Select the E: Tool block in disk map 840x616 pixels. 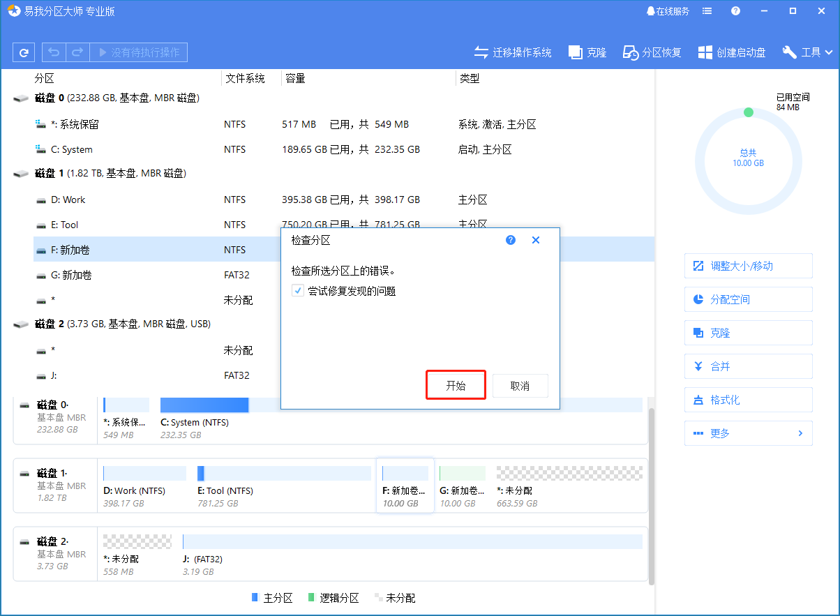click(x=284, y=485)
